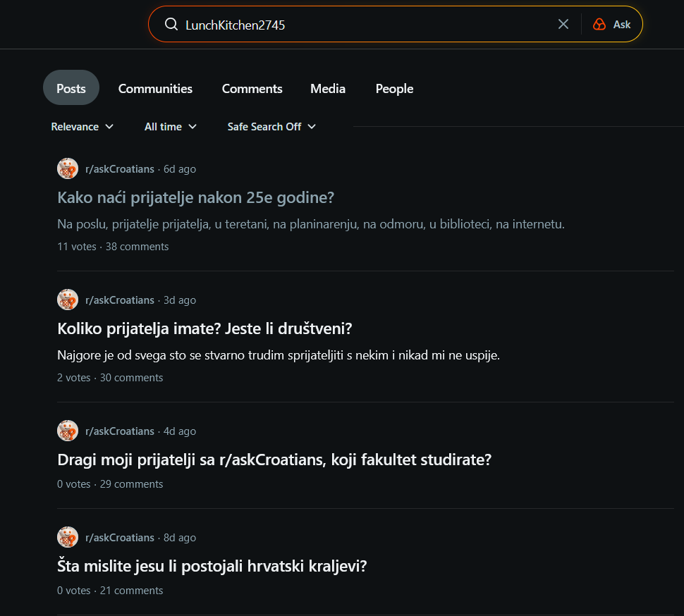684x616 pixels.
Task: Switch to the Posts tab
Action: 71,87
